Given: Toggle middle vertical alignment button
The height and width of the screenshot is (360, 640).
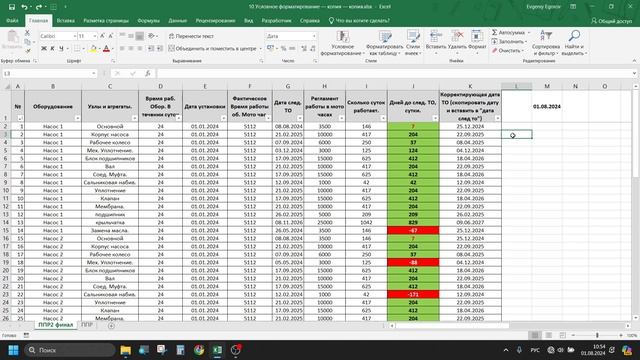Looking at the screenshot, I should click(x=131, y=36).
